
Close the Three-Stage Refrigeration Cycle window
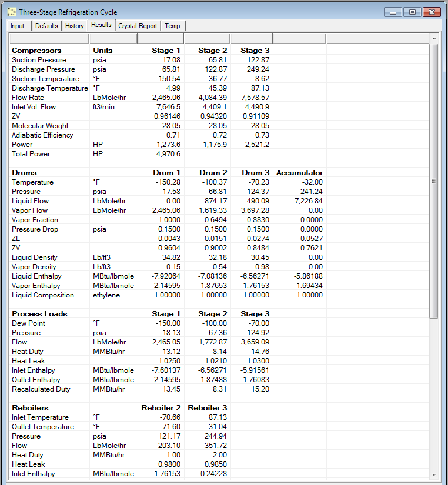[x=432, y=12]
